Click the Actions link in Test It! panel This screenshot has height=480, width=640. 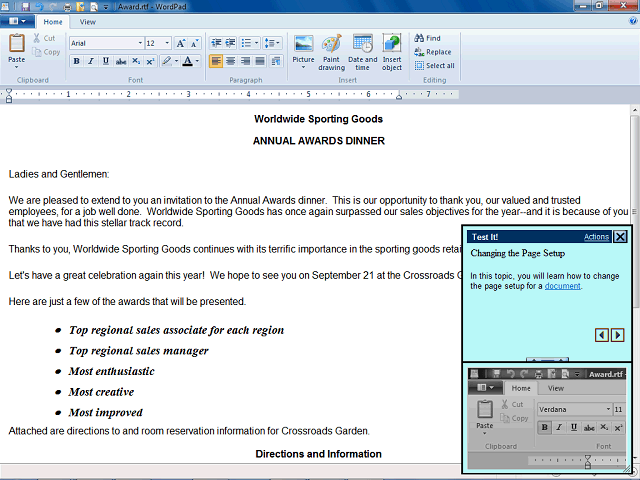[x=596, y=237]
